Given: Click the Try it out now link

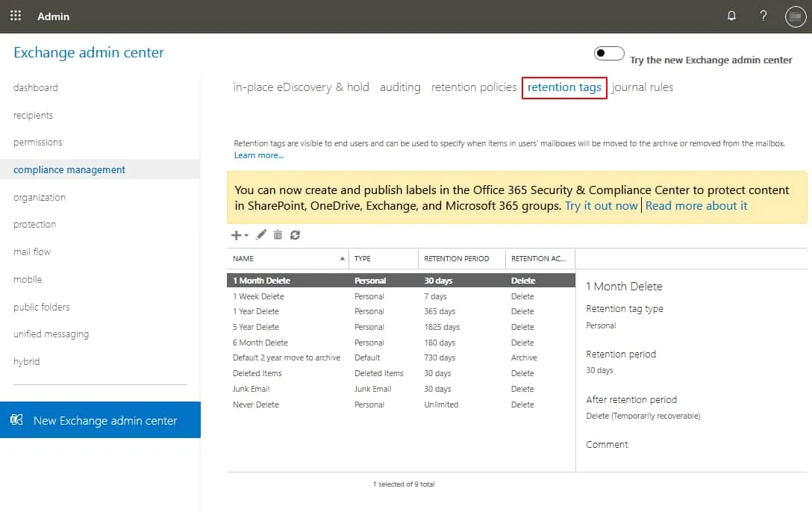Looking at the screenshot, I should (601, 206).
